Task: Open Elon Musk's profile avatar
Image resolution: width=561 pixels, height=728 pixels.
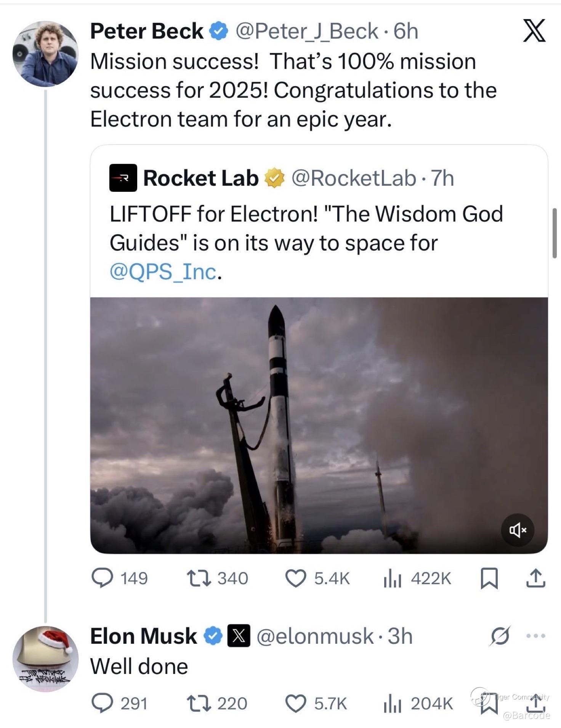Action: click(45, 659)
